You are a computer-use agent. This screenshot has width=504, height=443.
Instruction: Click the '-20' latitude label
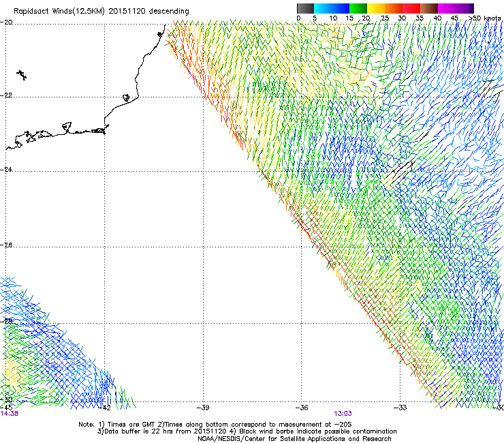tap(6, 22)
